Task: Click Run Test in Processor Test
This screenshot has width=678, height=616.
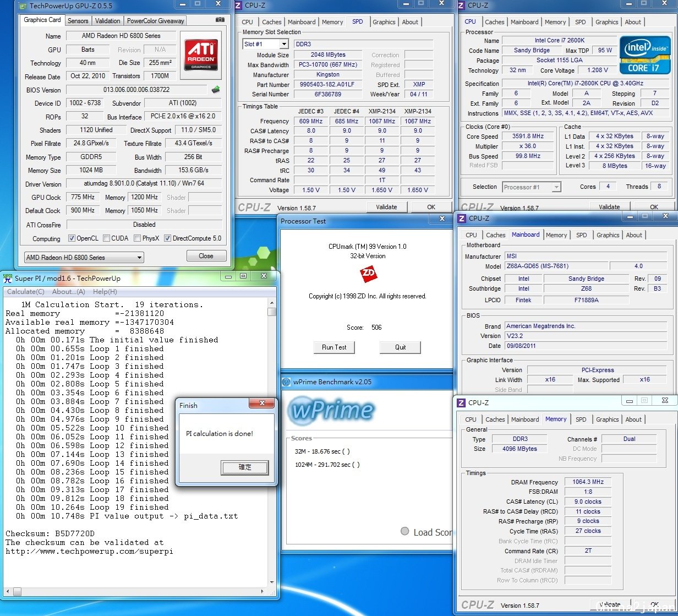Action: [334, 347]
